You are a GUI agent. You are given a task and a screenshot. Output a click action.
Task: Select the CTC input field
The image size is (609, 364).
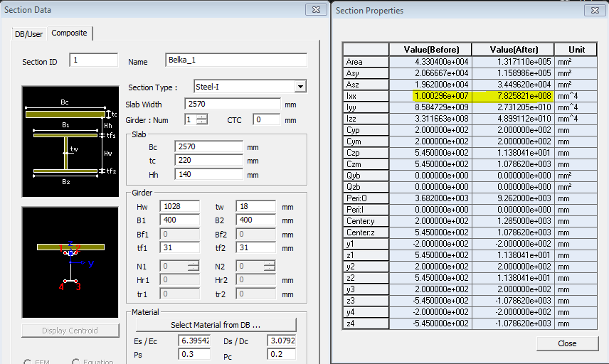267,119
